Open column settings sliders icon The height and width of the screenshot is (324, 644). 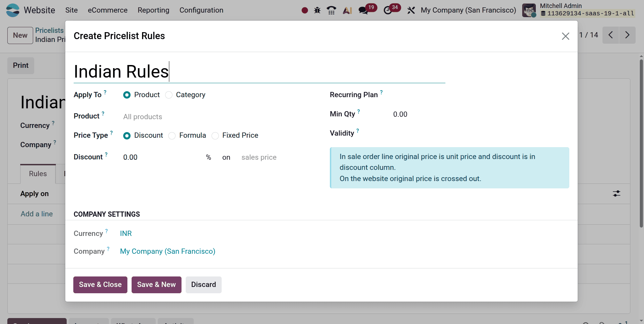coord(617,194)
